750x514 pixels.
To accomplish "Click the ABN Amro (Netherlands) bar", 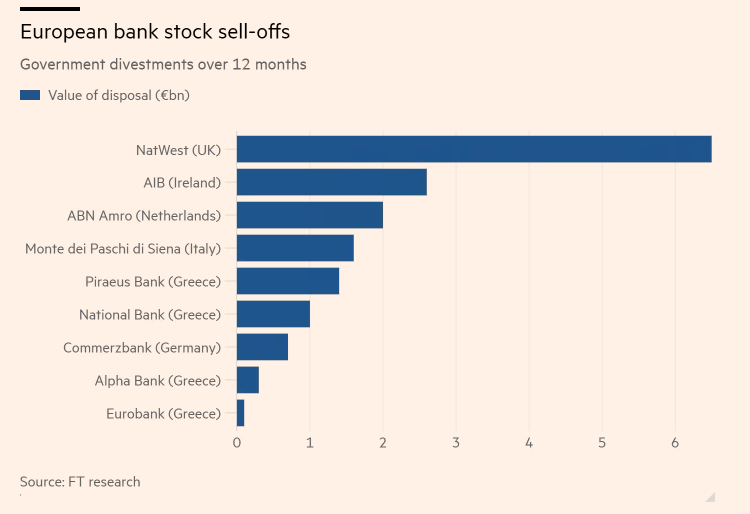I will [x=310, y=215].
